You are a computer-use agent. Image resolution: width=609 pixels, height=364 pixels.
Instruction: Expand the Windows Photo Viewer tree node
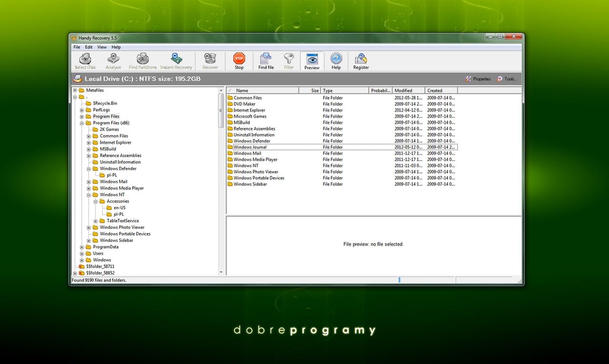(x=89, y=227)
